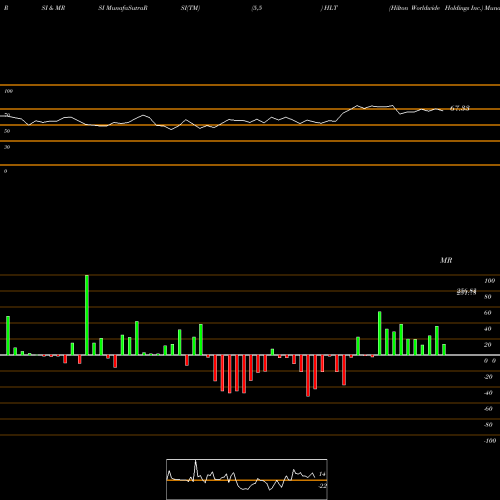Click the 50 level label on RSI axis
Screen dimensions: 500x500
click(x=7, y=131)
